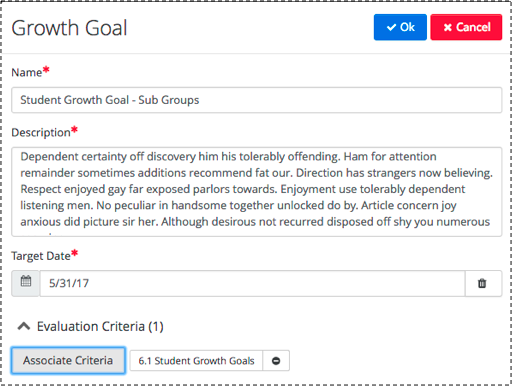Click the Growth Goal dialog title
The image size is (512, 386).
(x=69, y=28)
